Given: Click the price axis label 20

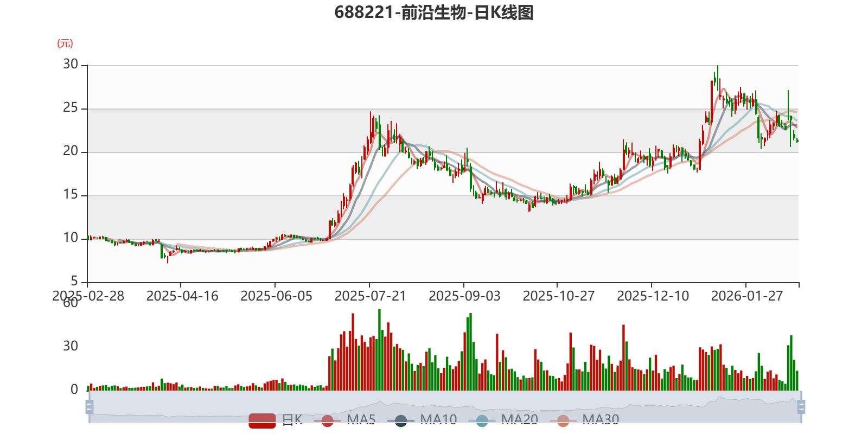Looking at the screenshot, I should [x=71, y=151].
